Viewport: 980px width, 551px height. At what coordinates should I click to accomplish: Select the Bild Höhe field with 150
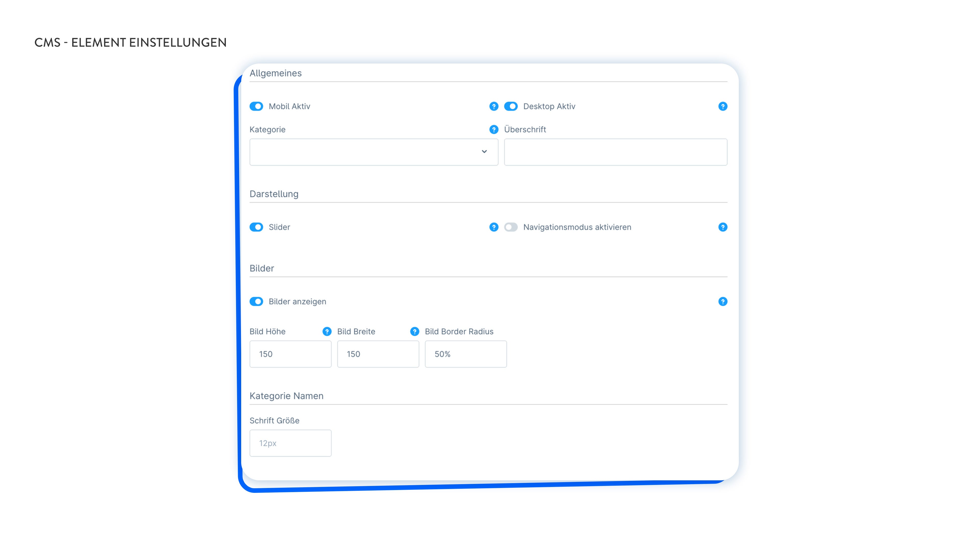point(290,354)
